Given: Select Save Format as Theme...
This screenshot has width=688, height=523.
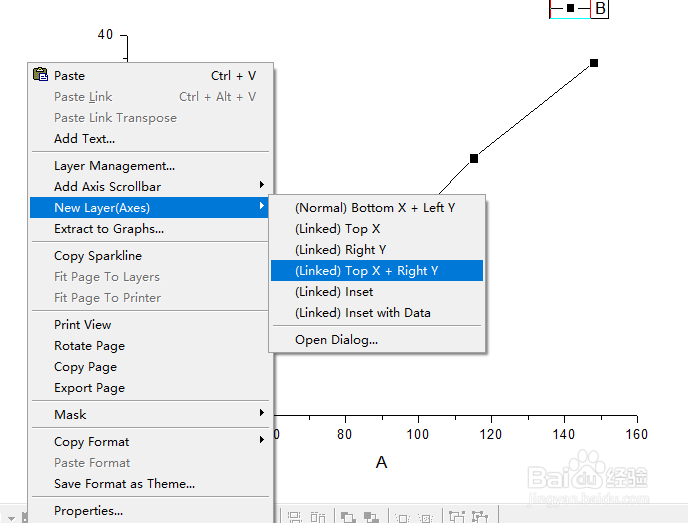Looking at the screenshot, I should pos(150,484).
